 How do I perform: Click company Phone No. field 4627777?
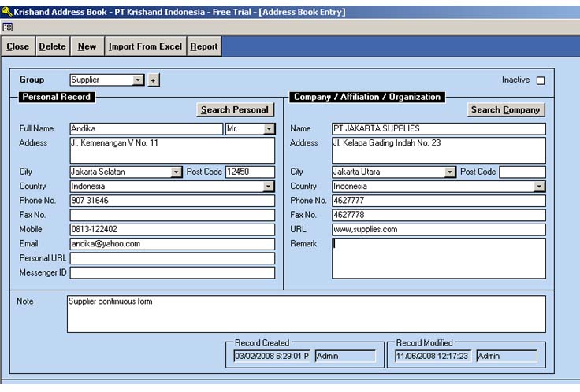click(x=439, y=201)
